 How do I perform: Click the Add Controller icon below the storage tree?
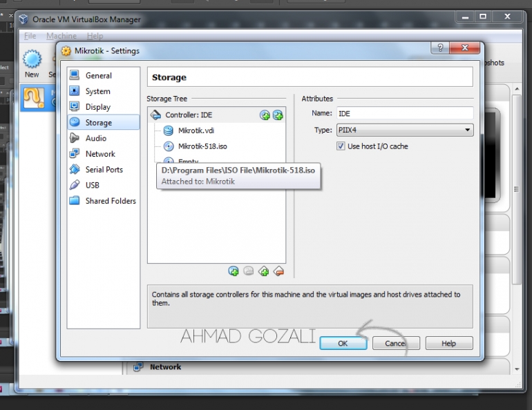point(234,271)
